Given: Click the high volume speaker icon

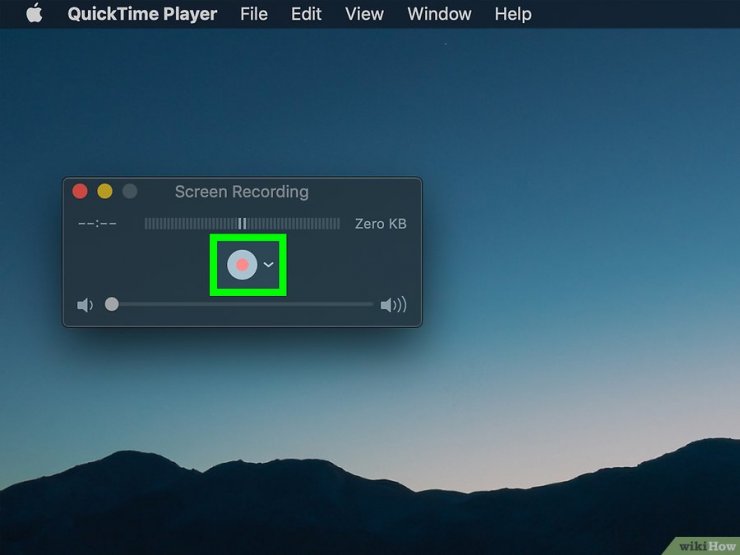Looking at the screenshot, I should click(x=394, y=305).
